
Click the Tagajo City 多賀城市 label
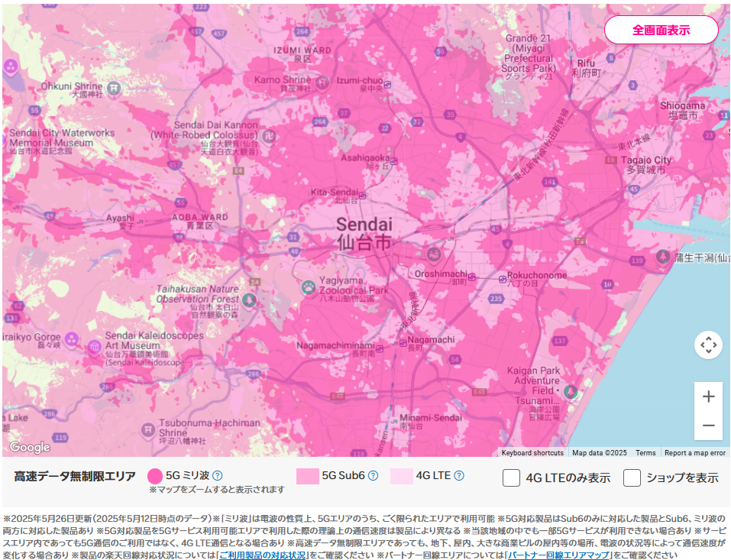pyautogui.click(x=646, y=165)
